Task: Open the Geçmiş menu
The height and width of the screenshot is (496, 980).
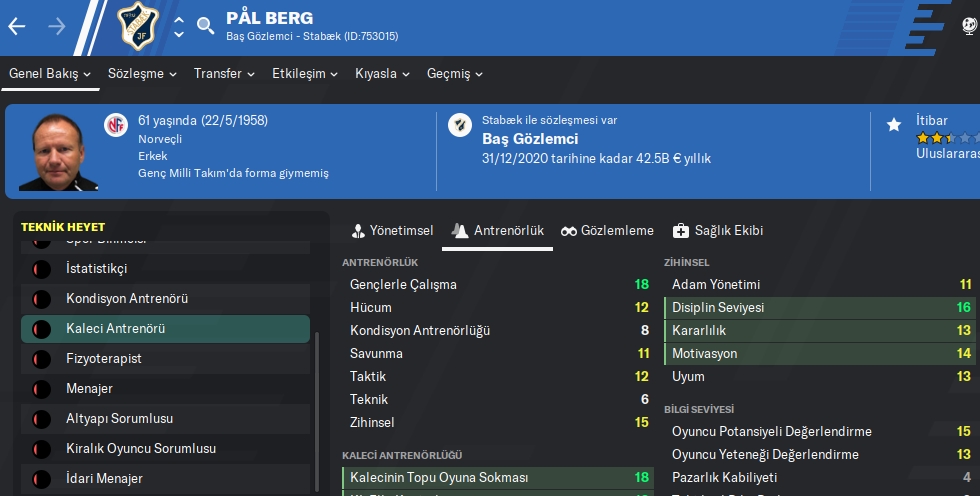Action: click(x=455, y=74)
